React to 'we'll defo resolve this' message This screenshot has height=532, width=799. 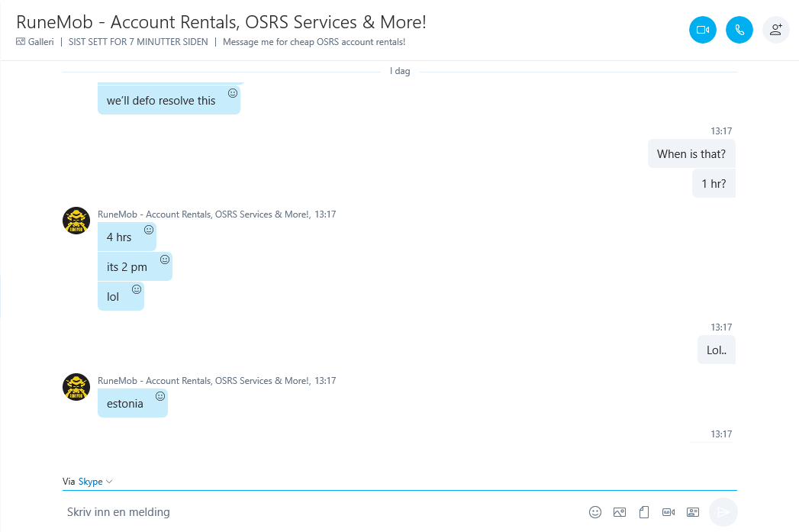[233, 93]
